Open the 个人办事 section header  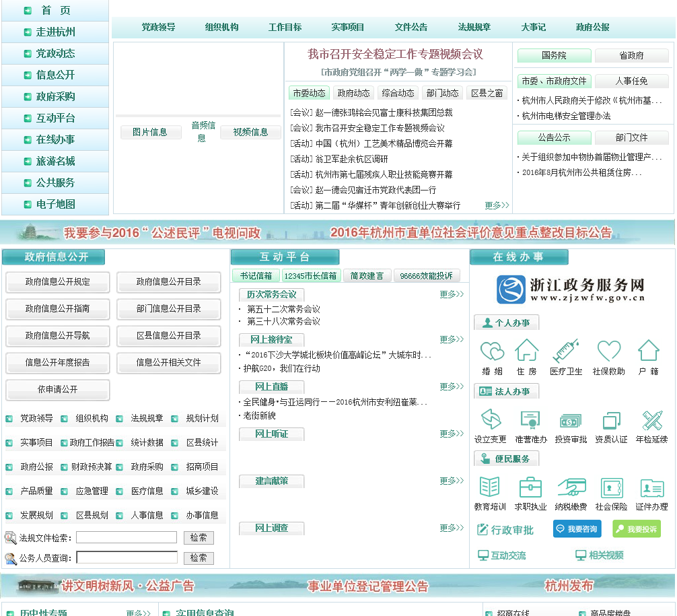pyautogui.click(x=507, y=322)
